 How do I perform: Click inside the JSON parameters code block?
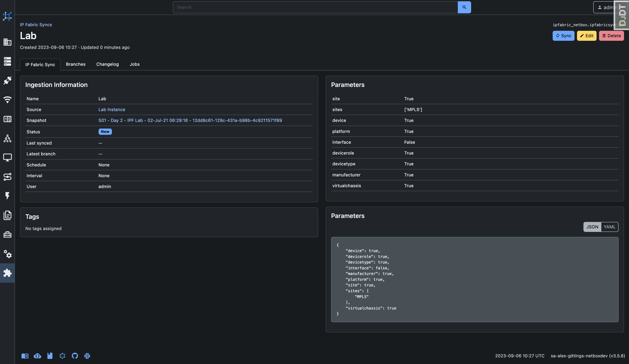tap(474, 279)
